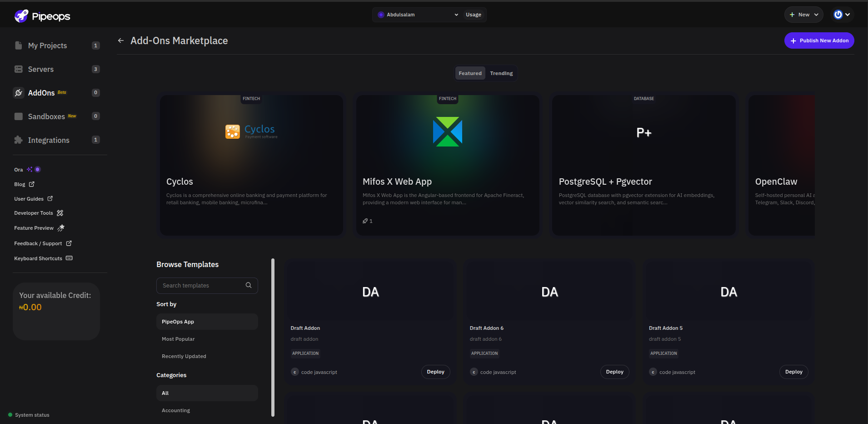
Task: Click the deploy count rocket icon on Mifos
Action: (x=365, y=221)
